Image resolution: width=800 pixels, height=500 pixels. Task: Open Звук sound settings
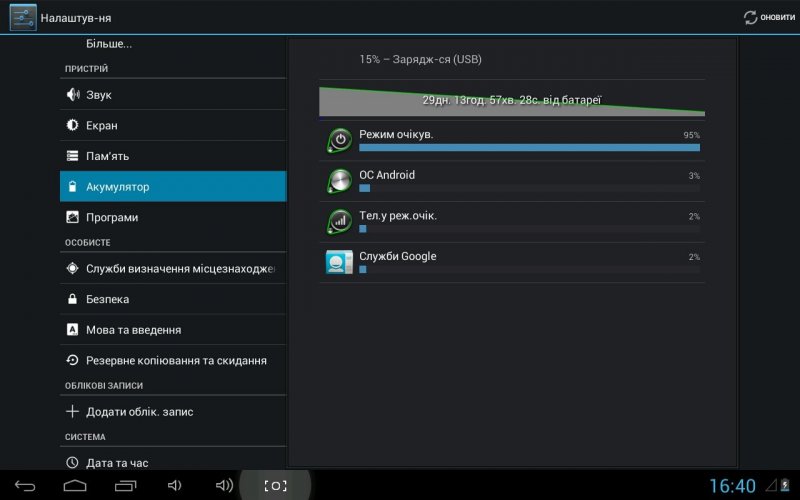pos(173,94)
